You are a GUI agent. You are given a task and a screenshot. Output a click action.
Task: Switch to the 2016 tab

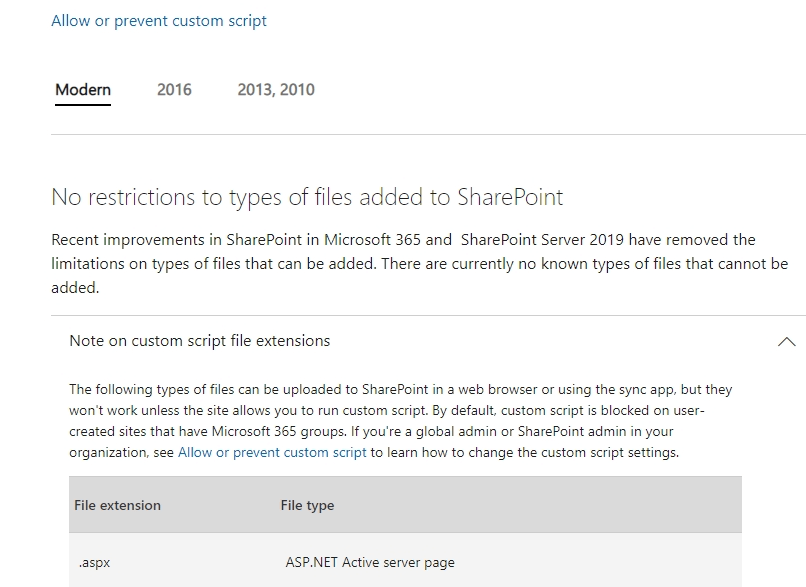click(x=174, y=89)
